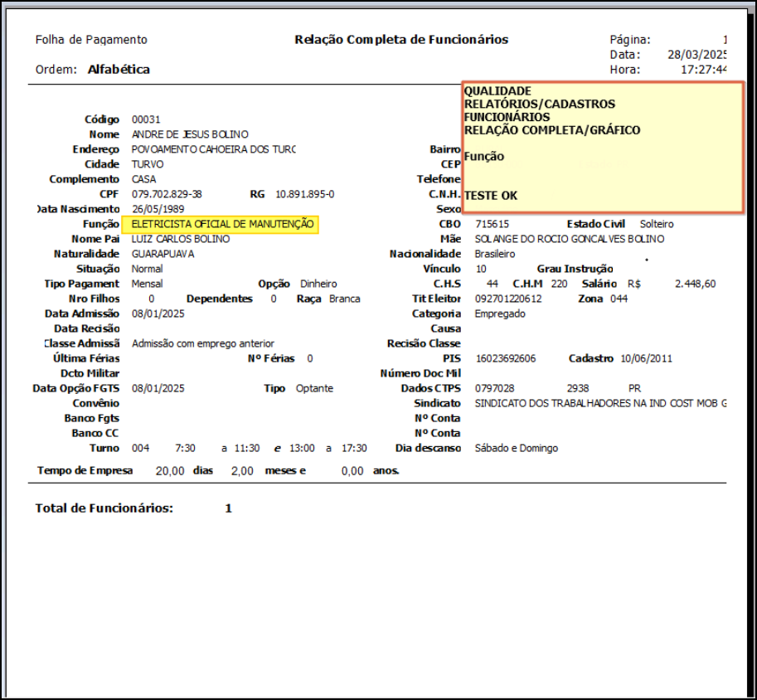Click the report date value next to "Data:"
The width and height of the screenshot is (757, 700).
point(696,55)
